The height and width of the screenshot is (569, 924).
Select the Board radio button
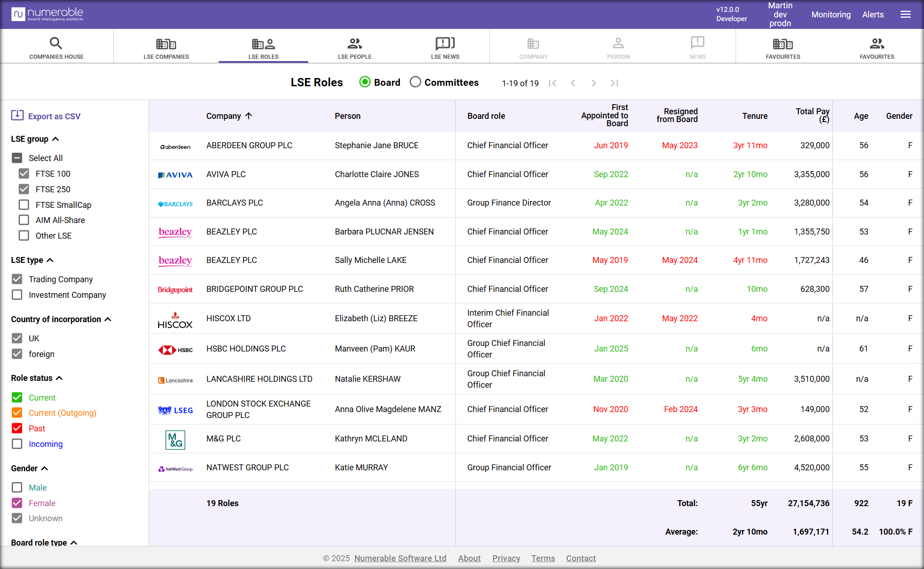point(365,82)
